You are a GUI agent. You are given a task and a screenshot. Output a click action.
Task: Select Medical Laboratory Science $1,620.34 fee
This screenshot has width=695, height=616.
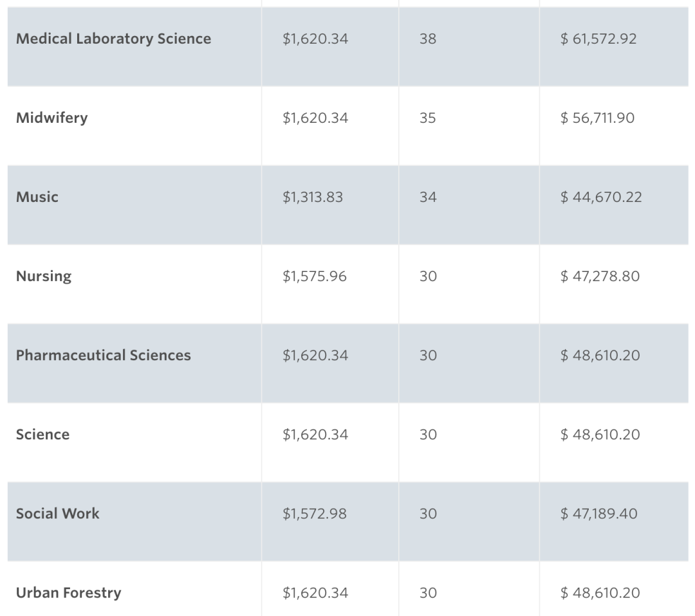315,39
